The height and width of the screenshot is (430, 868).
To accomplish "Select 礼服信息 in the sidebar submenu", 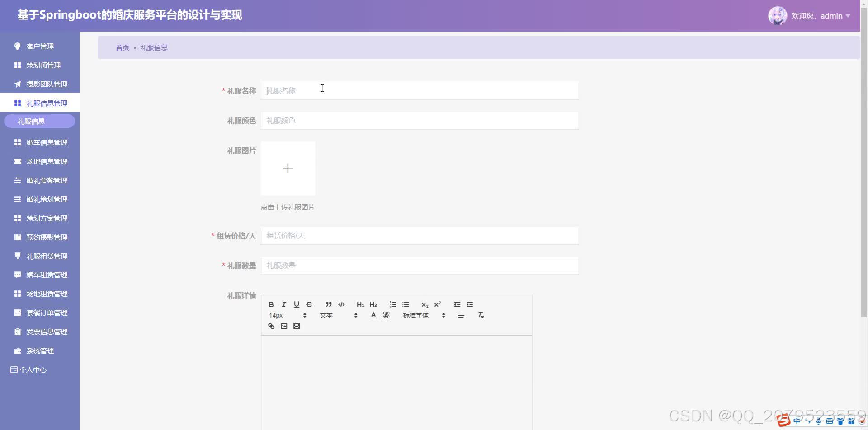I will click(x=39, y=121).
